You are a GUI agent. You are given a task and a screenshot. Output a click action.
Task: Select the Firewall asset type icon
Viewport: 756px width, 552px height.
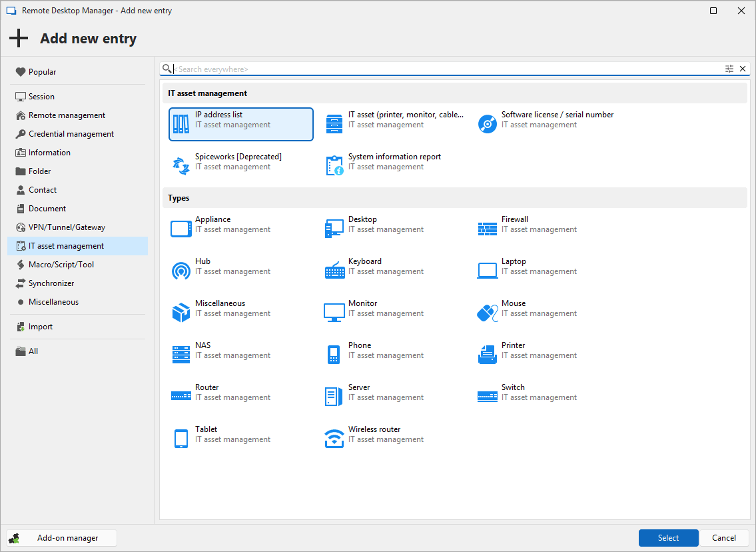click(x=488, y=229)
